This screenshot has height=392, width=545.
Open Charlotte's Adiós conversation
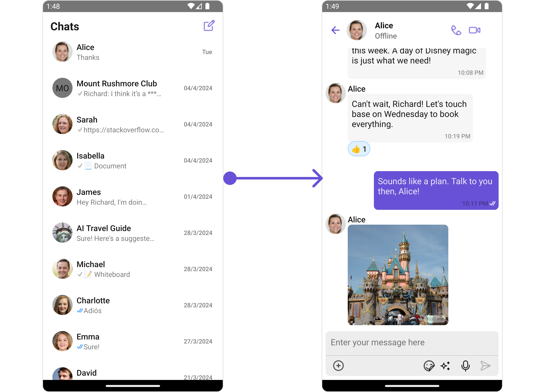click(x=132, y=305)
